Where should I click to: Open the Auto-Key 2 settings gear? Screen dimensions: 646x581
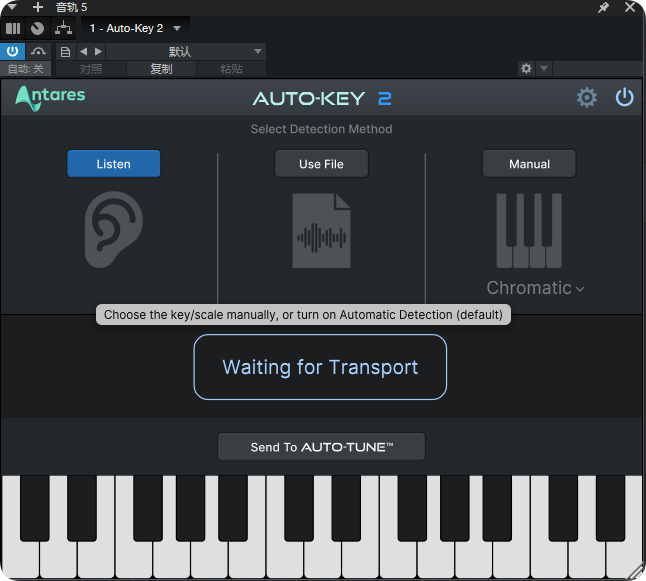click(x=587, y=98)
